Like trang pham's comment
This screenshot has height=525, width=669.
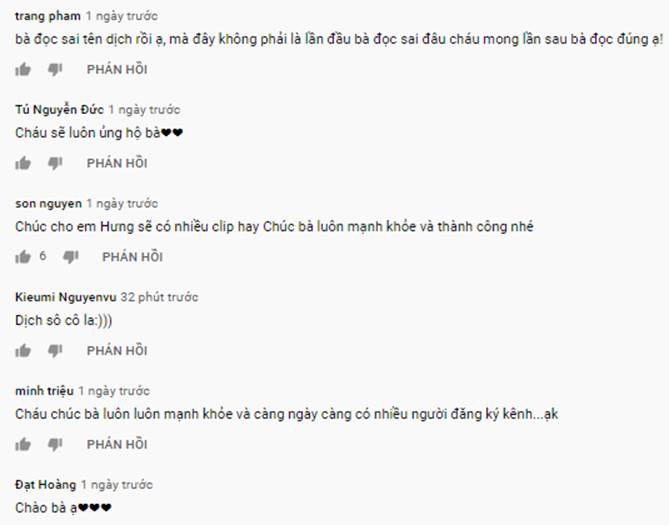[x=23, y=69]
